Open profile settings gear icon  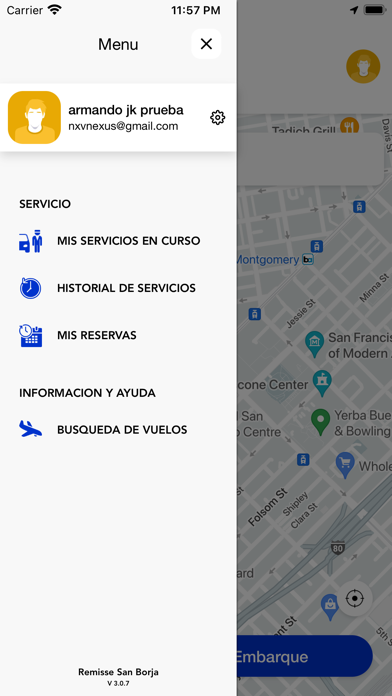218,118
